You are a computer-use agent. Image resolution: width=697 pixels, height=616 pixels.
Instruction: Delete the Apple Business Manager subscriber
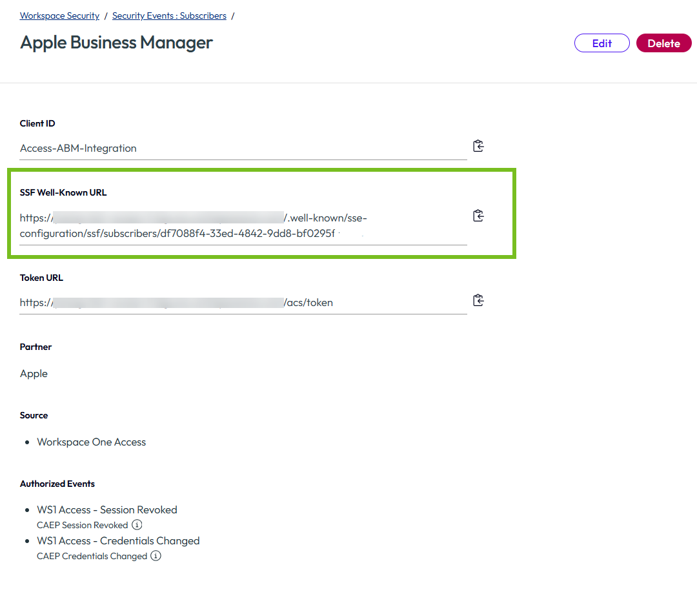click(x=663, y=43)
